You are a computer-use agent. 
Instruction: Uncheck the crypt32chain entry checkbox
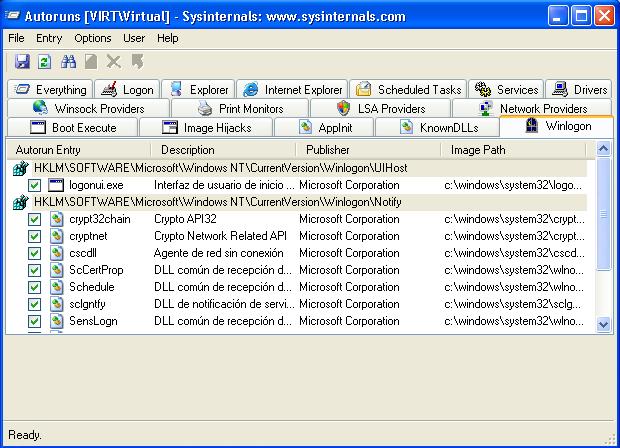[x=34, y=219]
